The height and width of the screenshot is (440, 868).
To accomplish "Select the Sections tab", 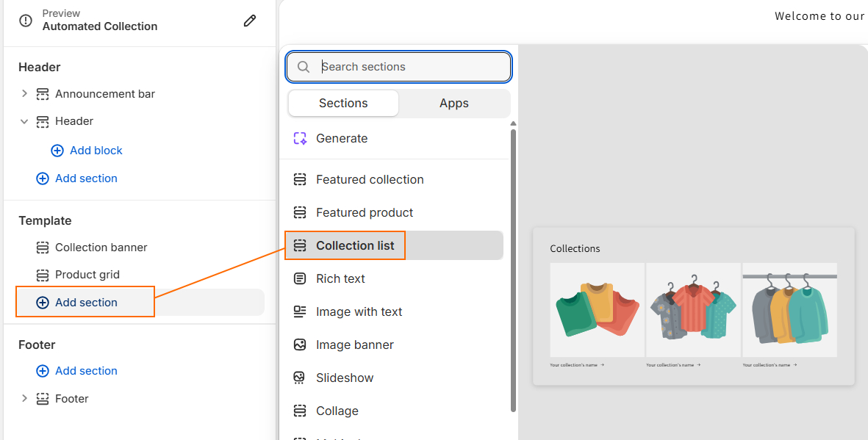I will (x=342, y=103).
